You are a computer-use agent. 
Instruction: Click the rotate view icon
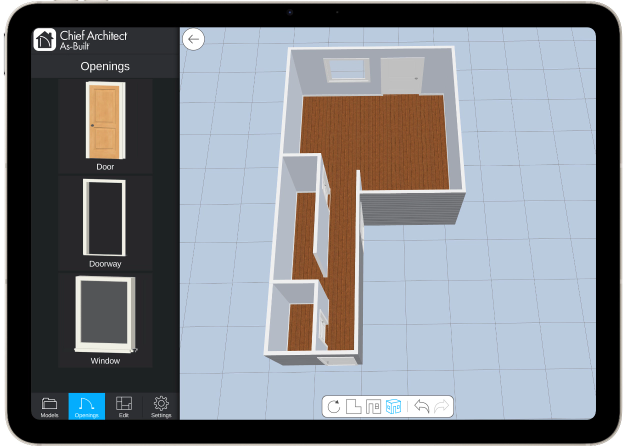pyautogui.click(x=333, y=407)
